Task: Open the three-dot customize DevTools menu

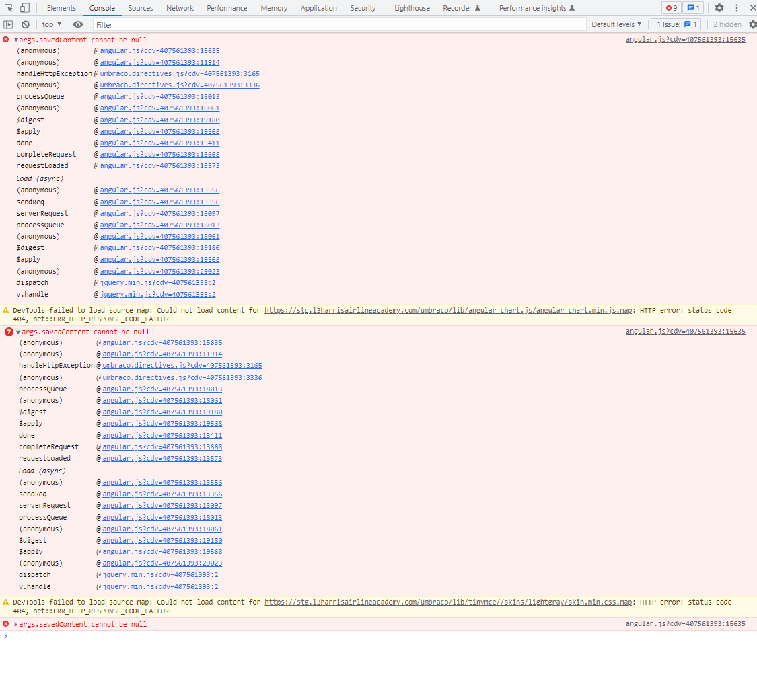Action: tap(736, 8)
